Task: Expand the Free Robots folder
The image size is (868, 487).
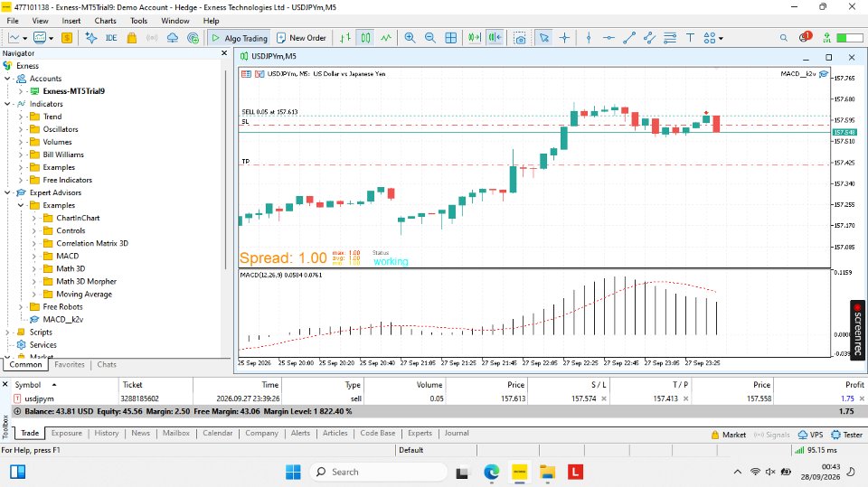Action: (x=21, y=306)
